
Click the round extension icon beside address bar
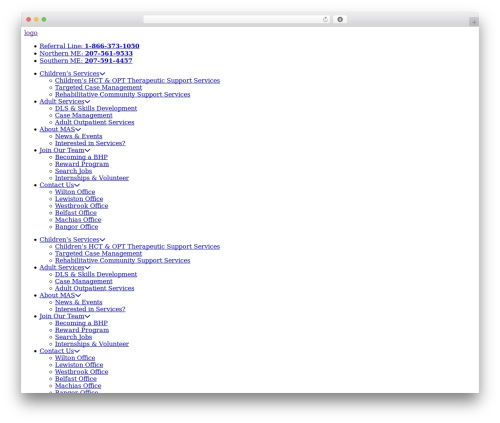click(x=340, y=19)
